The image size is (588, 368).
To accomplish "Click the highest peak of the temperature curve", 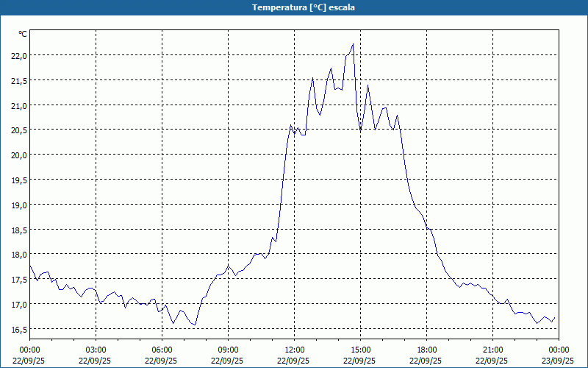I will coord(353,44).
